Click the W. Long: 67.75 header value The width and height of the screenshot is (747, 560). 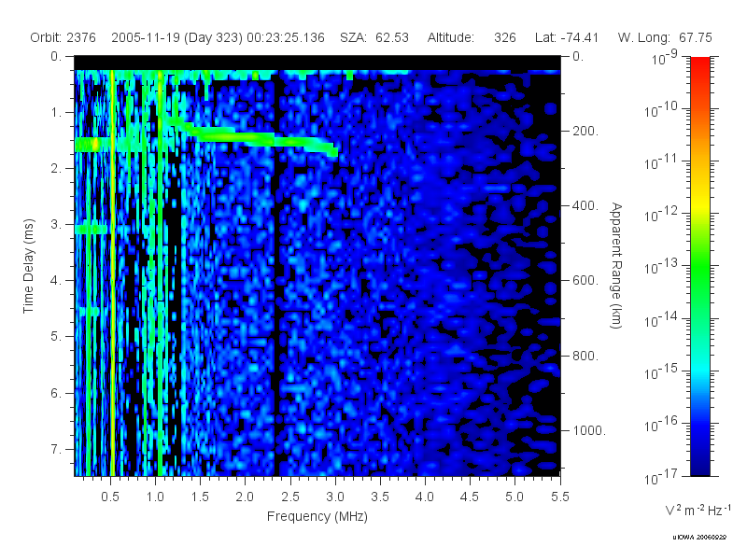[665, 37]
